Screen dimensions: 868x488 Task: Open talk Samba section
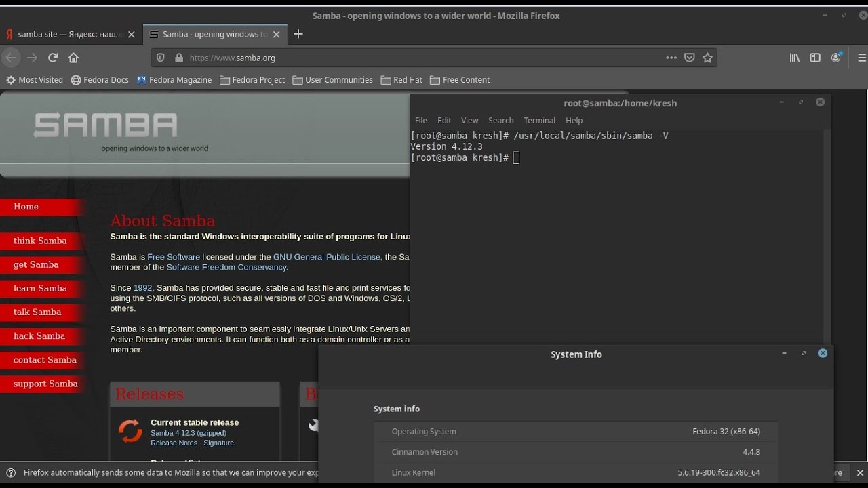tap(41, 312)
